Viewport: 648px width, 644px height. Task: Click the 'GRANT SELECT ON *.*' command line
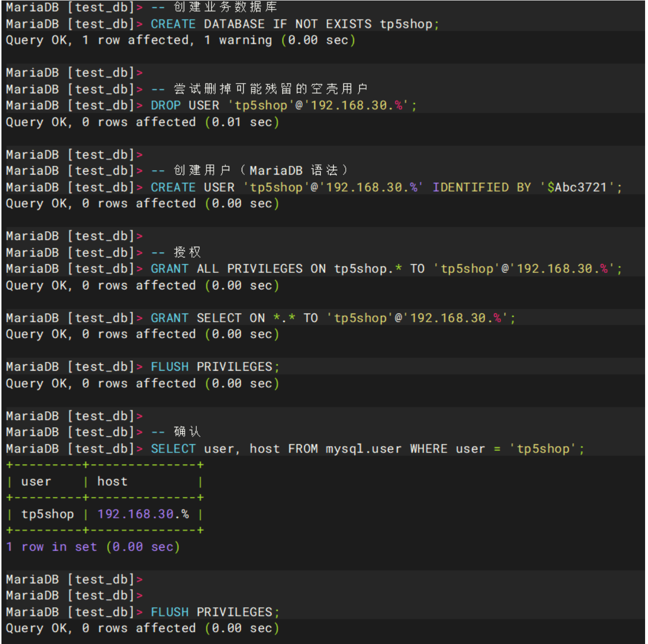pyautogui.click(x=333, y=318)
